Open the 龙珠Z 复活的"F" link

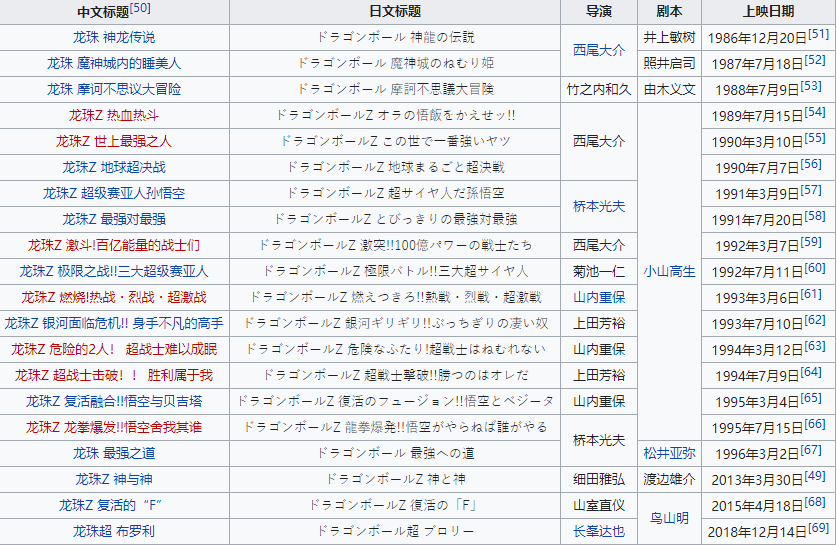coord(110,505)
